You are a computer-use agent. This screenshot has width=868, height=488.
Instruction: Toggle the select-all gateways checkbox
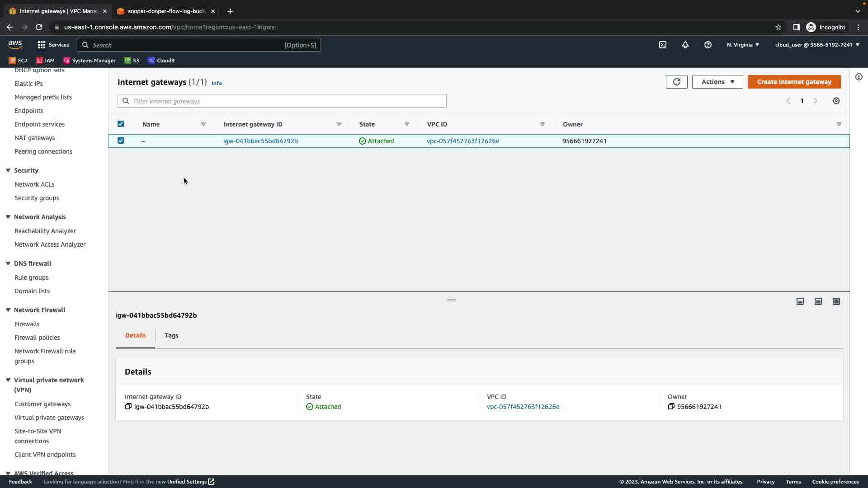point(121,124)
